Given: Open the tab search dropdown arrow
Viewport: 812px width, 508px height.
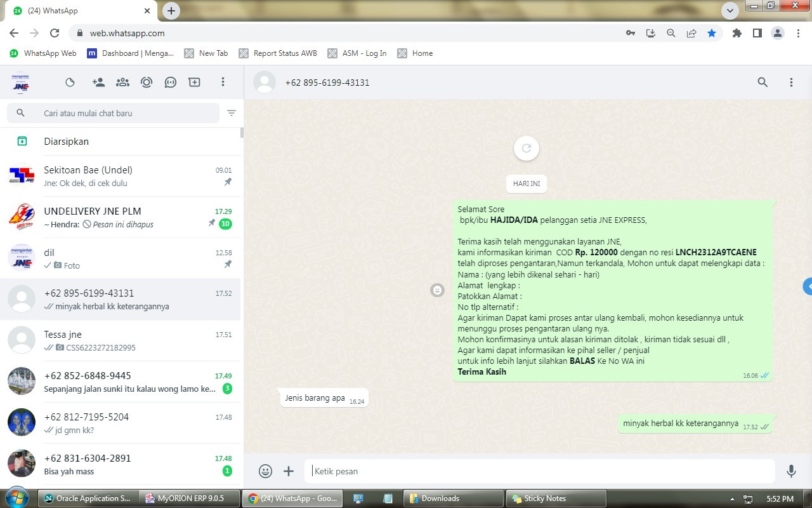Looking at the screenshot, I should (x=730, y=11).
